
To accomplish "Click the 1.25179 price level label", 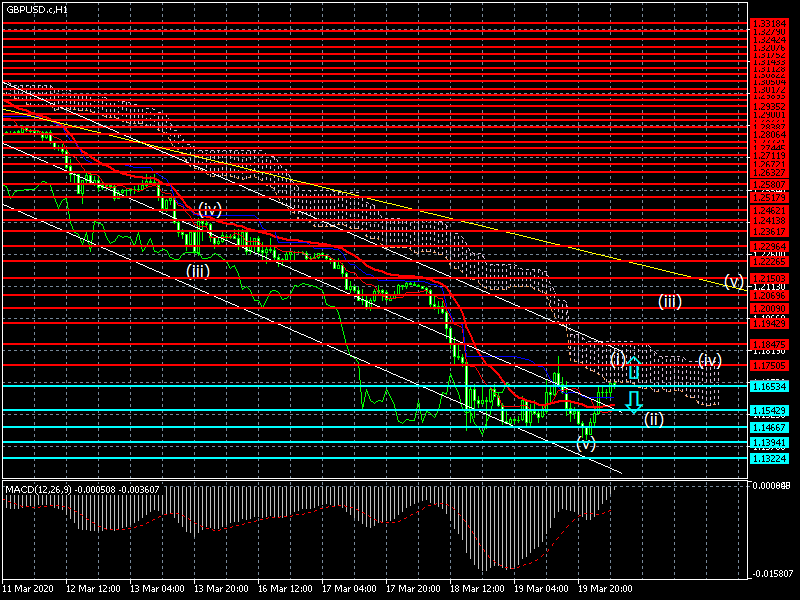I will pyautogui.click(x=770, y=197).
